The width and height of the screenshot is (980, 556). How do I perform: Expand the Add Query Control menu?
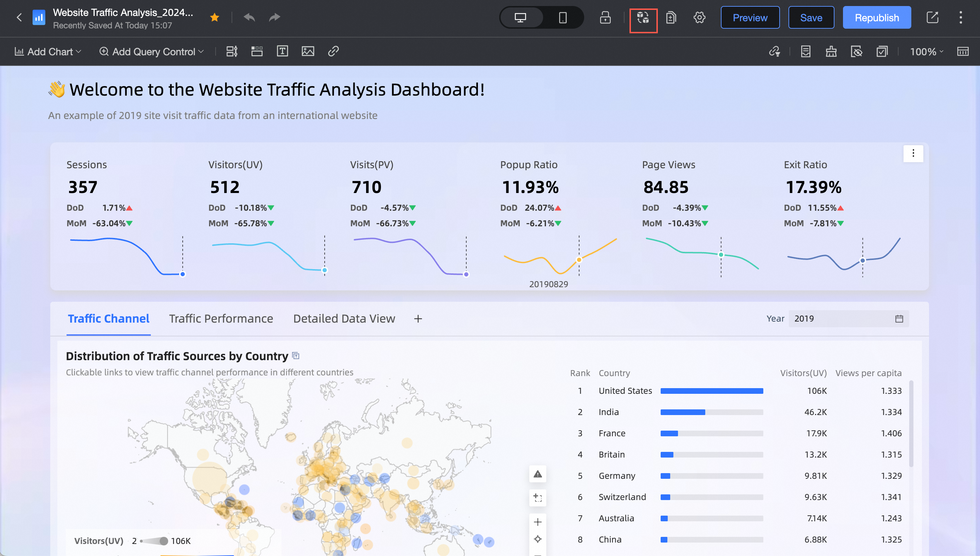point(152,52)
